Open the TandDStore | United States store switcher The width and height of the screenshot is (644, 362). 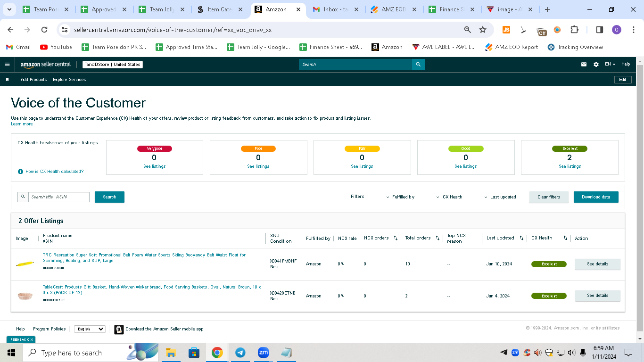click(113, 65)
